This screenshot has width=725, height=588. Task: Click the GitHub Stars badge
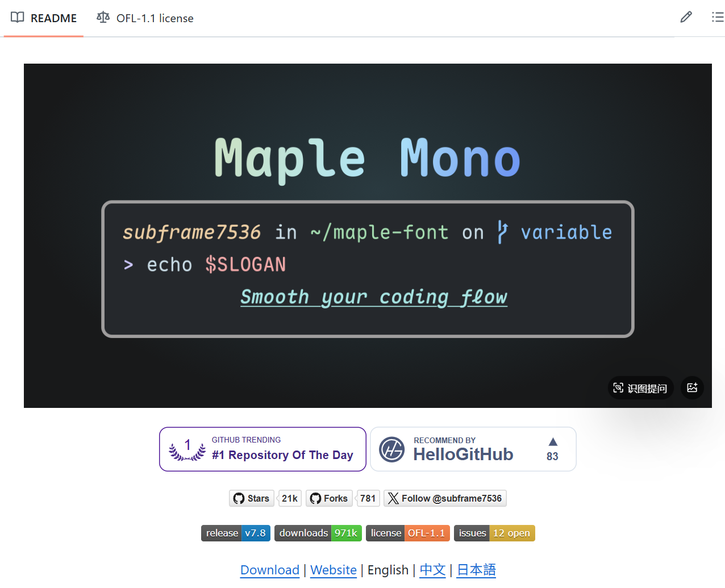252,498
